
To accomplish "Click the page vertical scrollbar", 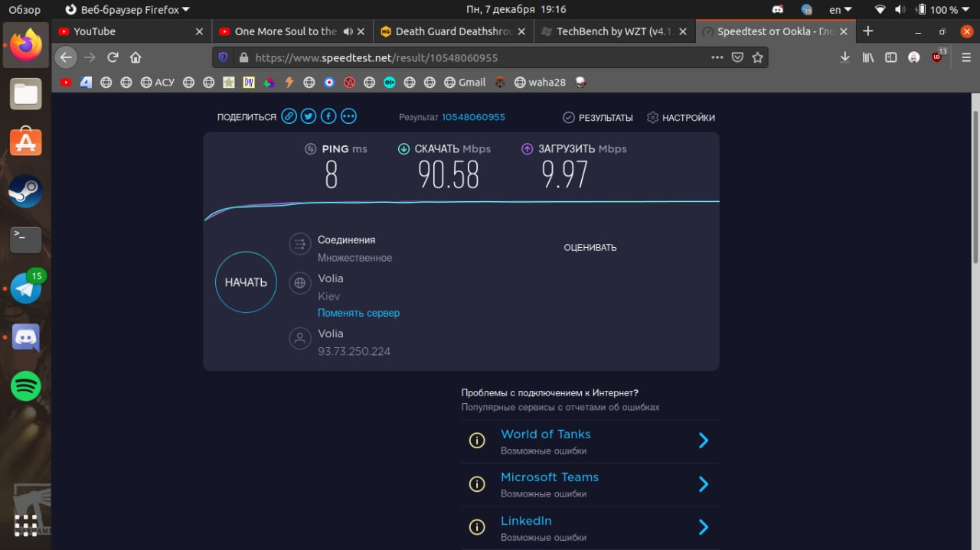I will tap(975, 187).
